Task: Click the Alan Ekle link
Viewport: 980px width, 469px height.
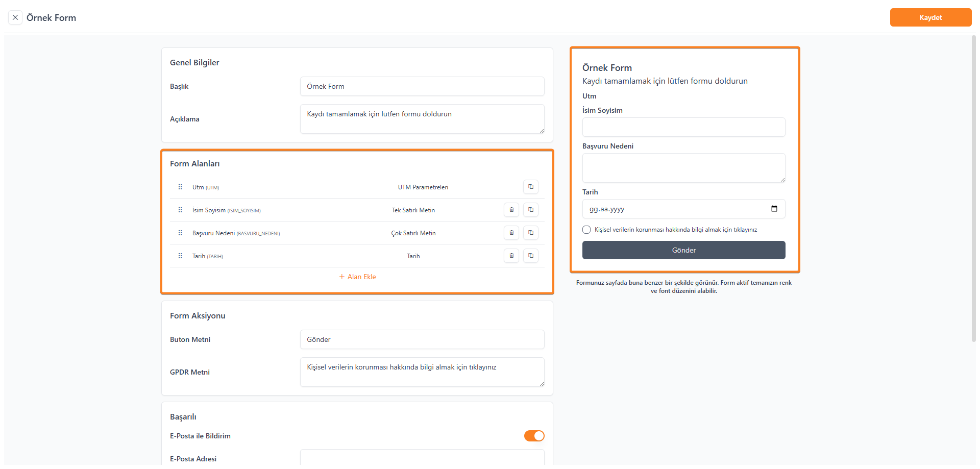Action: tap(358, 277)
